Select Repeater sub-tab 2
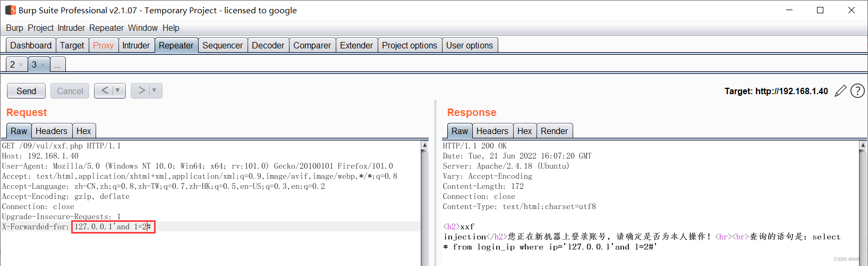Screen dimensions: 868x266 (13, 64)
